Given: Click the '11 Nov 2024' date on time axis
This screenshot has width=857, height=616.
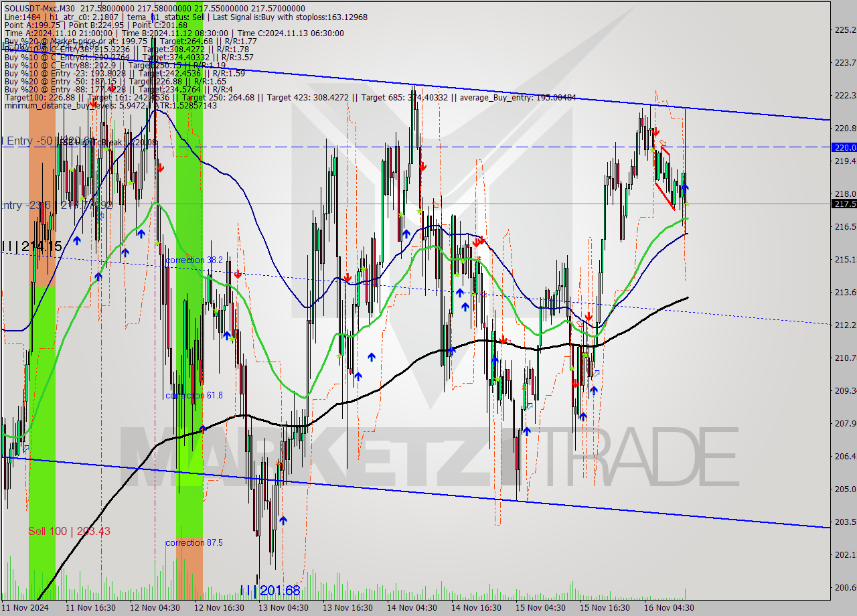Looking at the screenshot, I should (x=25, y=608).
